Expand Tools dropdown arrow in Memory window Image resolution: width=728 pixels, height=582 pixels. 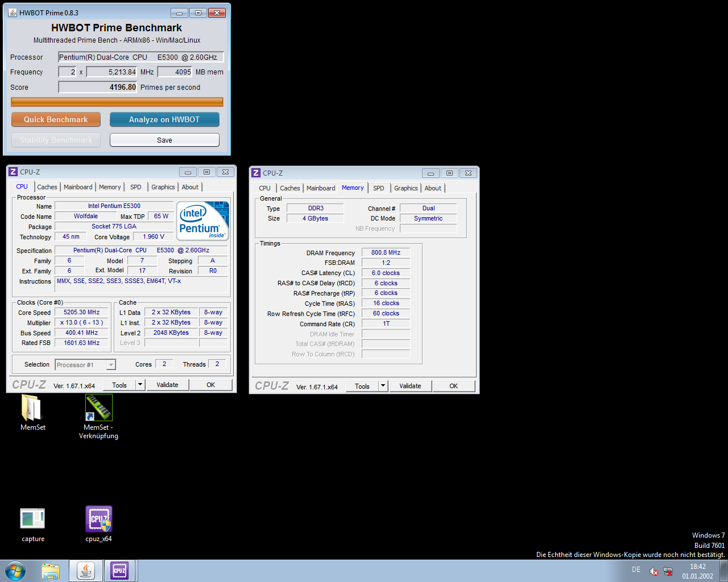383,386
